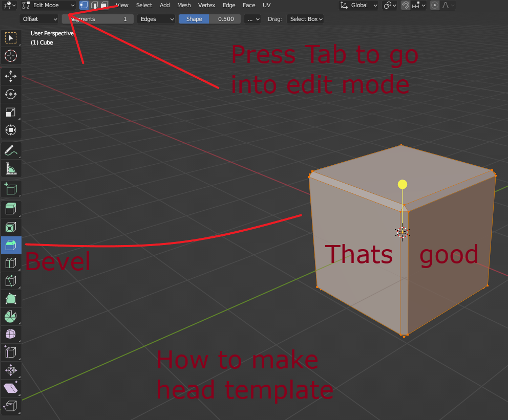Select the Poly Build tool
This screenshot has height=420, width=508.
[x=11, y=299]
